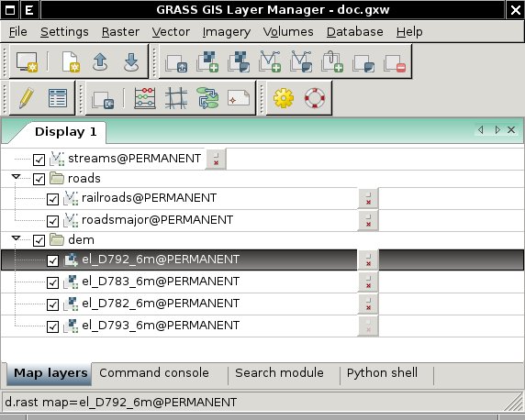Open GUI settings gear icon
The width and height of the screenshot is (525, 420).
tap(284, 98)
